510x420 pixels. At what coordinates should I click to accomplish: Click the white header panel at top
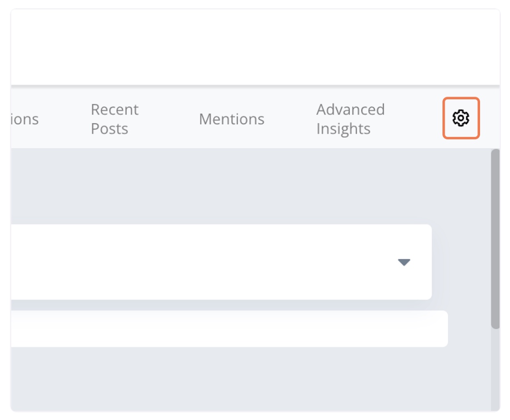(254, 45)
